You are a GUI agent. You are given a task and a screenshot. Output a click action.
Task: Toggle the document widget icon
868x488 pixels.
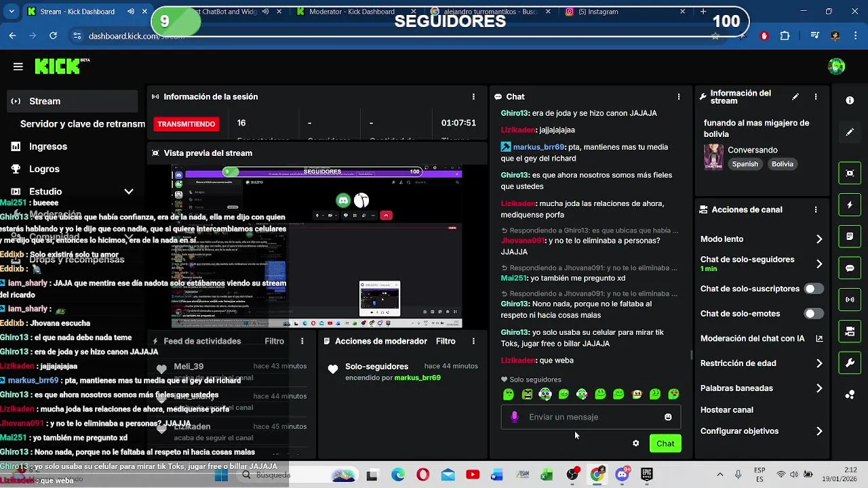[850, 237]
